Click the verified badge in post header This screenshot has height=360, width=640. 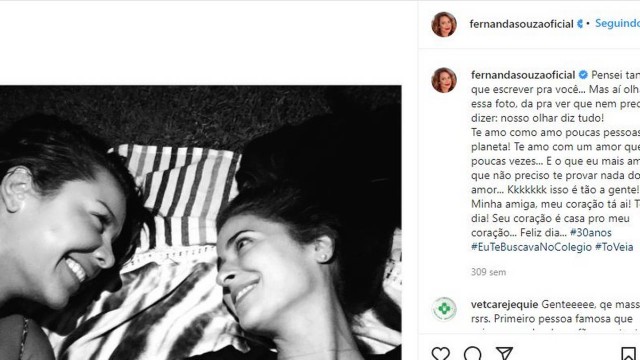click(x=580, y=24)
